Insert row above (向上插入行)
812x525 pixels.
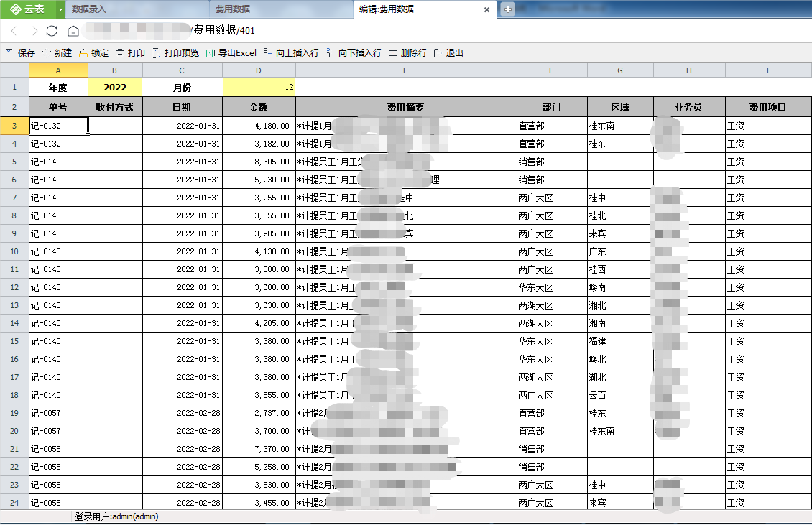point(292,53)
